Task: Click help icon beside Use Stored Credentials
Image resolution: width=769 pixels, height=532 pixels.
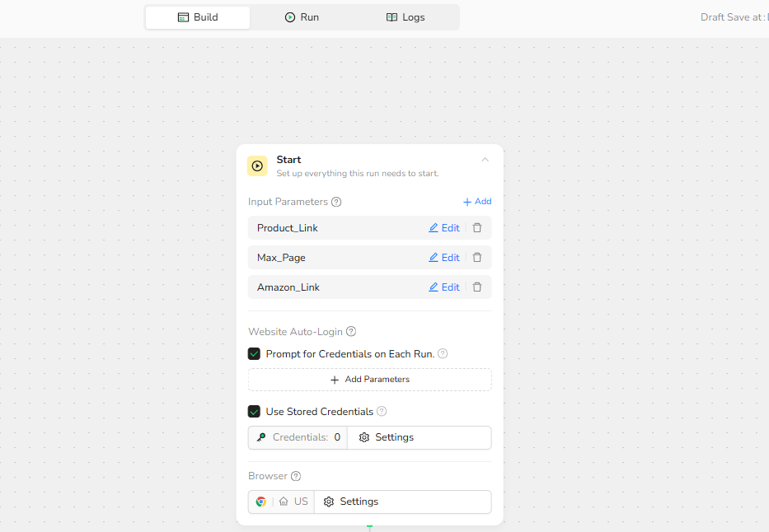Action: click(x=382, y=412)
